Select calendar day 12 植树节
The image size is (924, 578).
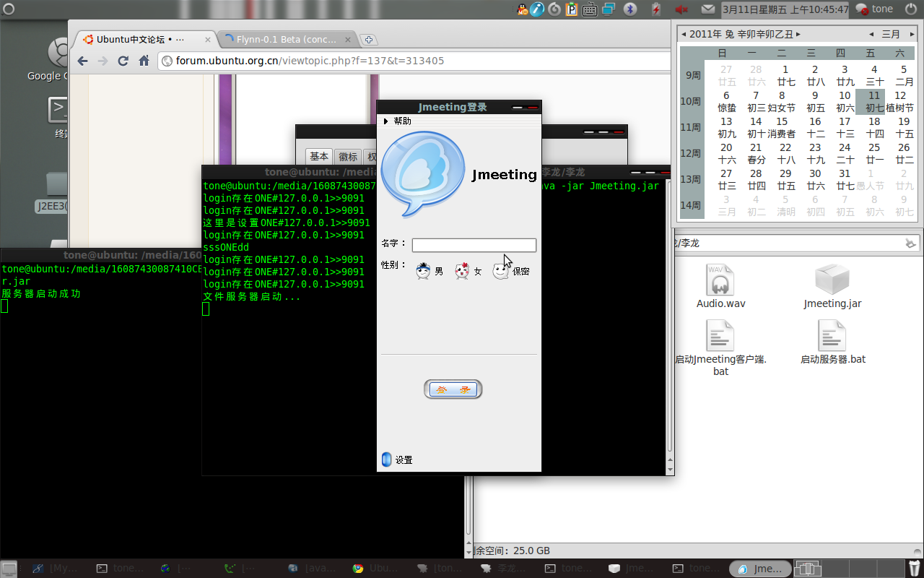coord(900,101)
